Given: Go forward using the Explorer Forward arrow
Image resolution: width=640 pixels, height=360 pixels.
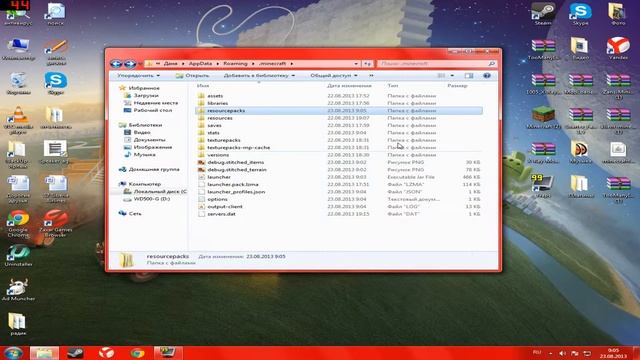Looking at the screenshot, I should click(130, 64).
